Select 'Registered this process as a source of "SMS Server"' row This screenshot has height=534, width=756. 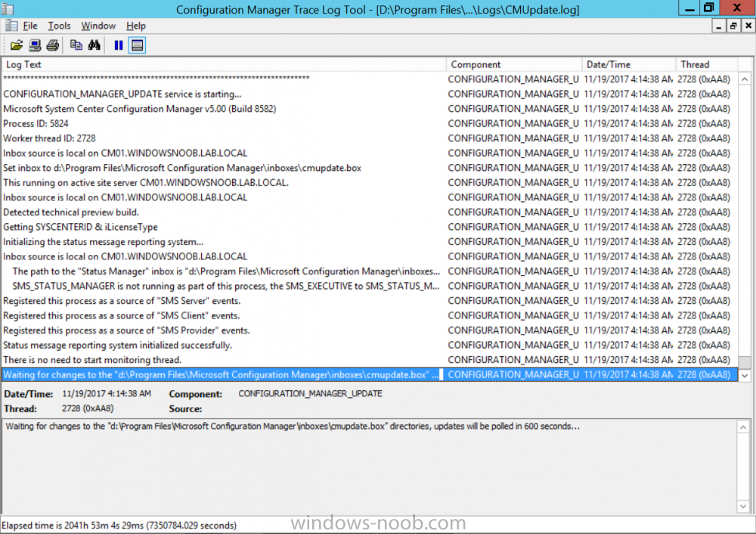370,301
